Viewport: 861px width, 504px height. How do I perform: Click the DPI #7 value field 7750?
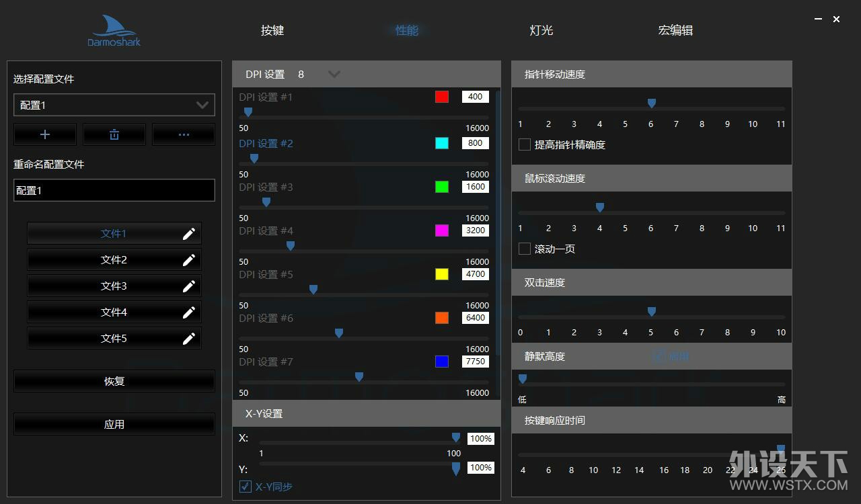click(475, 362)
